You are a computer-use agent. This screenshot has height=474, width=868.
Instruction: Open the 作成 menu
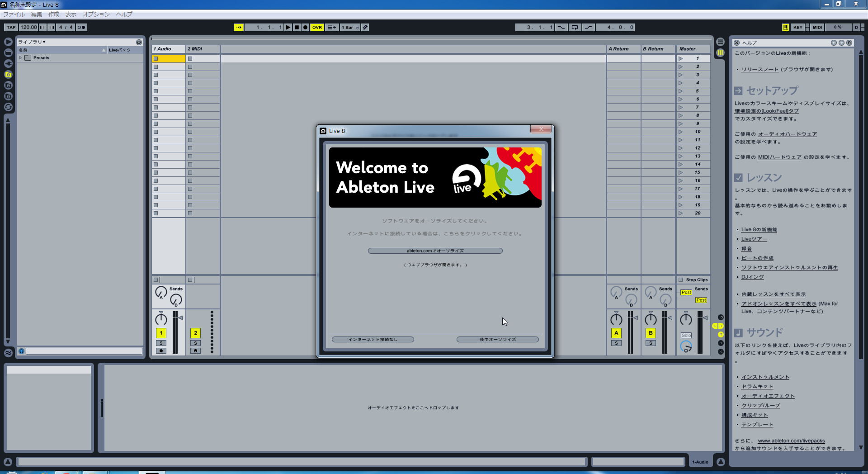(x=53, y=14)
